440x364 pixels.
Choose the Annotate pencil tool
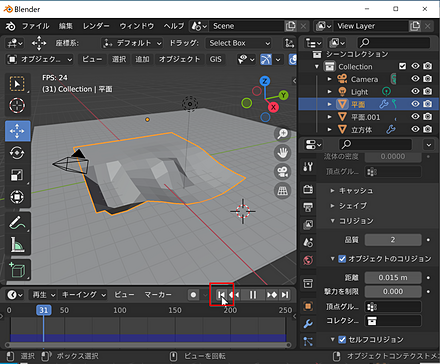point(17,222)
